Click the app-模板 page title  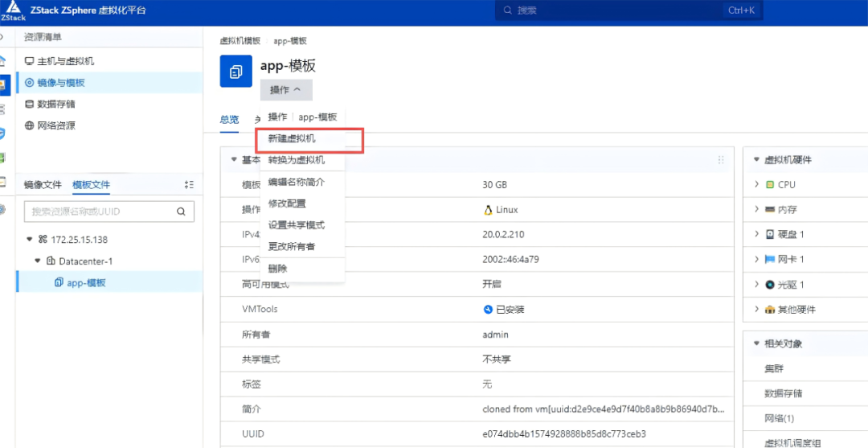(288, 65)
